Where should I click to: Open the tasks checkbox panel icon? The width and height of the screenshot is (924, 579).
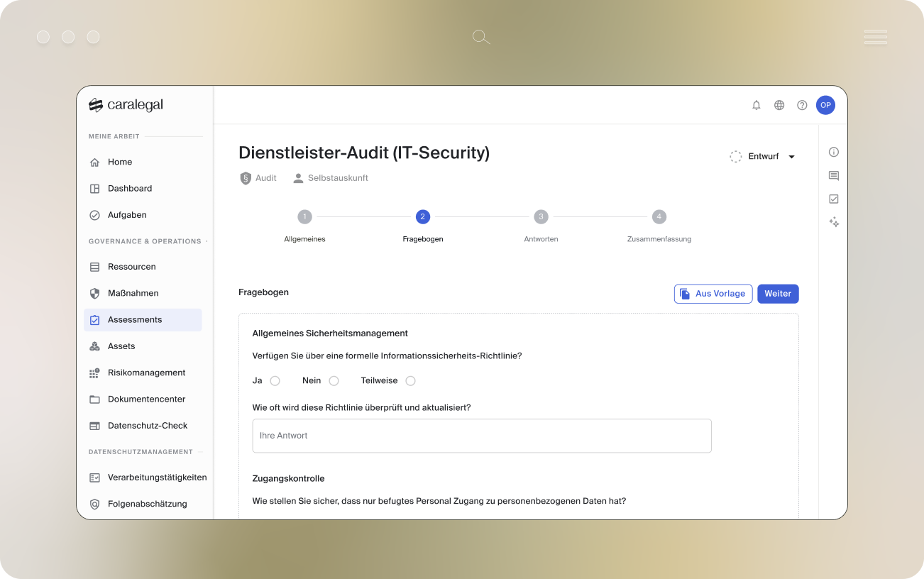click(834, 199)
